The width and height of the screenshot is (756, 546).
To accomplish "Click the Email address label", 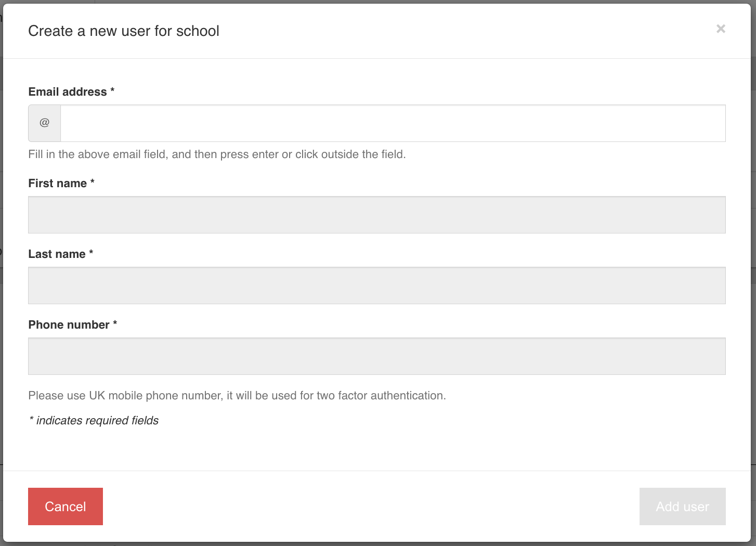I will [x=68, y=92].
